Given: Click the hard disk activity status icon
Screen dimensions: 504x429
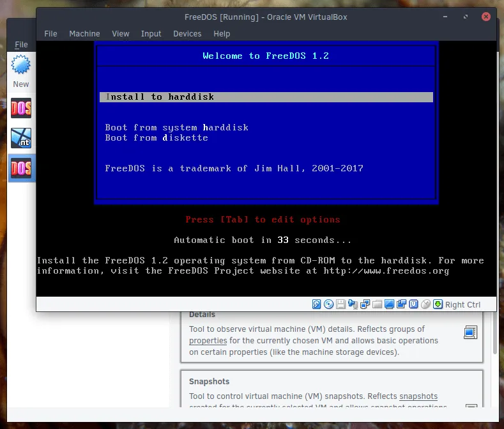Looking at the screenshot, I should pos(316,304).
